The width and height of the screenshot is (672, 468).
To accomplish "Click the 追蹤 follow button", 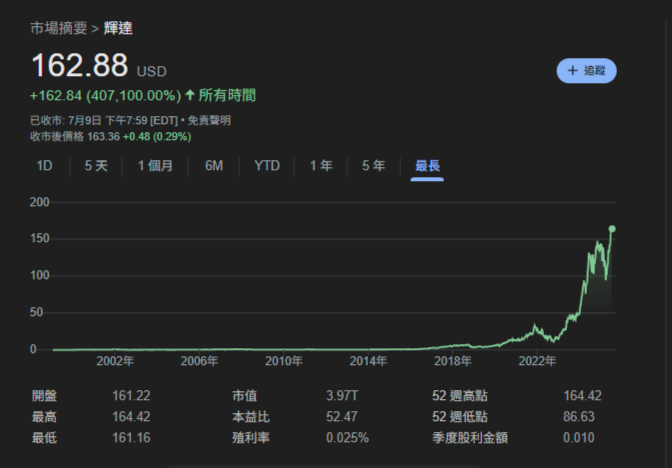I will pyautogui.click(x=586, y=71).
